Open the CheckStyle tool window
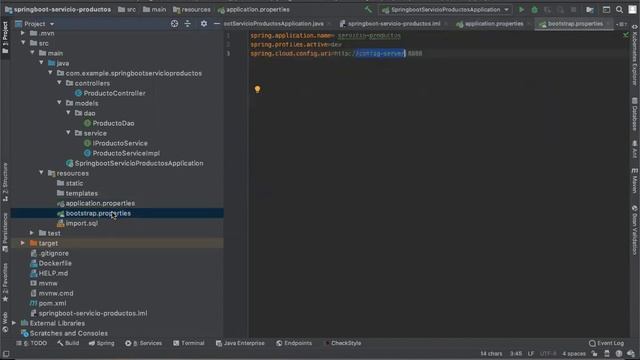The image size is (640, 360). click(343, 343)
